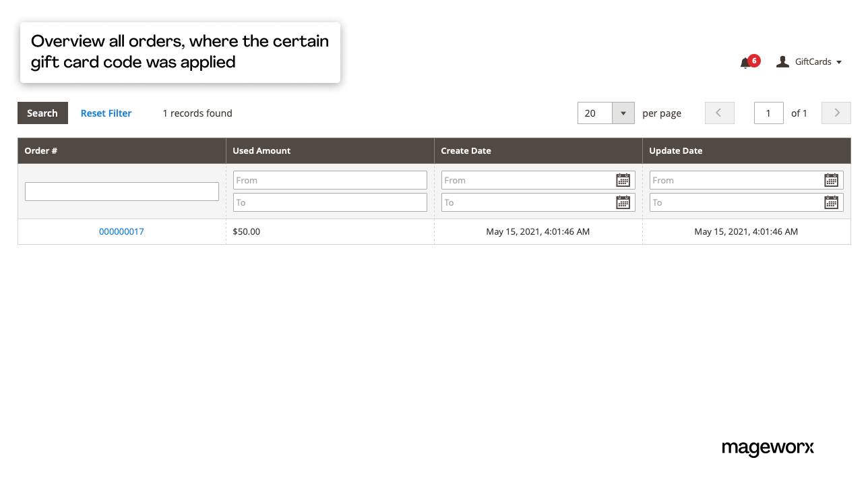Go to the next page arrow
Viewport: 868px width, 491px height.
coord(836,113)
